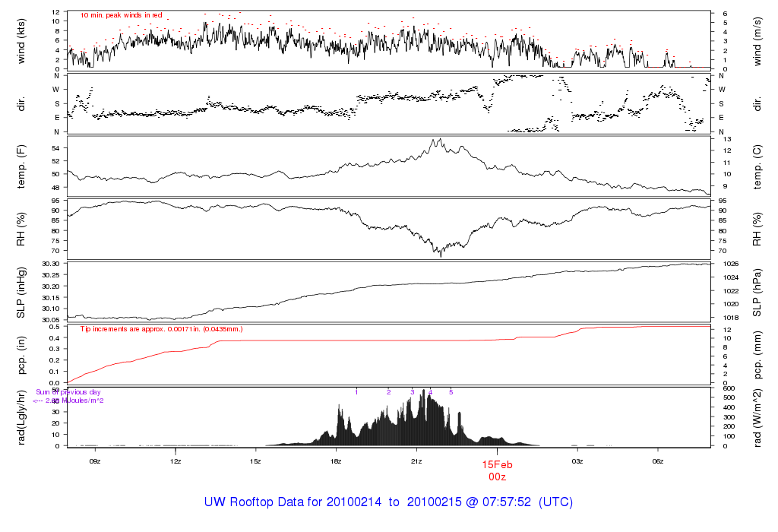Screen dimensions: 778x532
Task: Select the 'temp. (C)' axis label
Action: pyautogui.click(x=757, y=166)
